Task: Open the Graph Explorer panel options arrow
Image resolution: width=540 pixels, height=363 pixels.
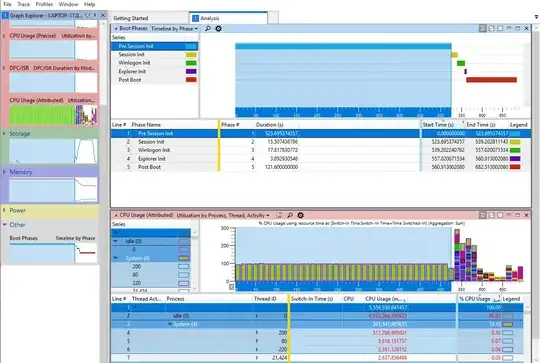Action: [x=88, y=15]
